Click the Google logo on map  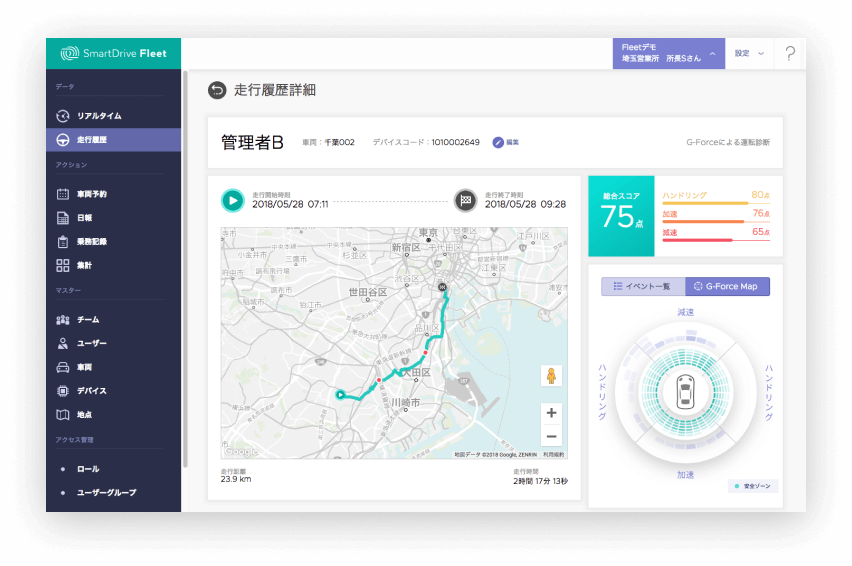[x=241, y=451]
